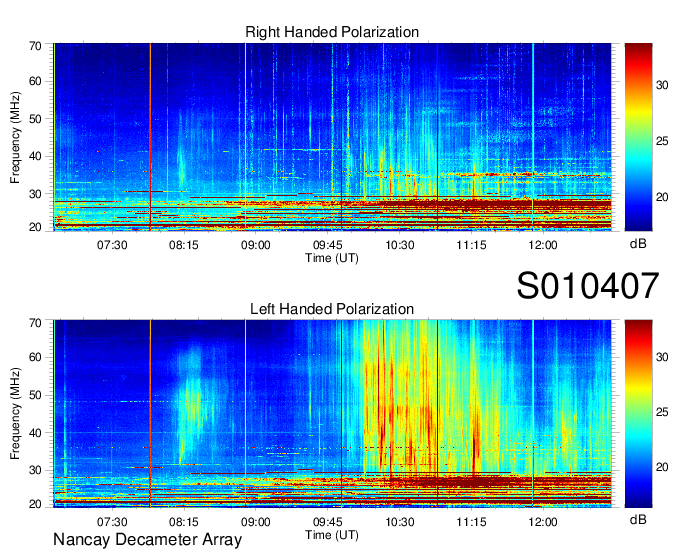Click the upper plot's "Time (UT)" axis label
This screenshot has height=552, width=680.
pyautogui.click(x=332, y=258)
